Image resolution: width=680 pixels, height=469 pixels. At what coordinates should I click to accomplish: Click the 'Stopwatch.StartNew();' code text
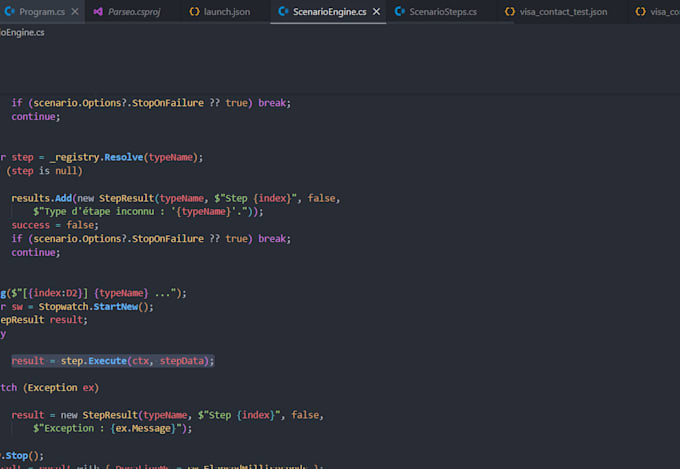[x=96, y=307]
